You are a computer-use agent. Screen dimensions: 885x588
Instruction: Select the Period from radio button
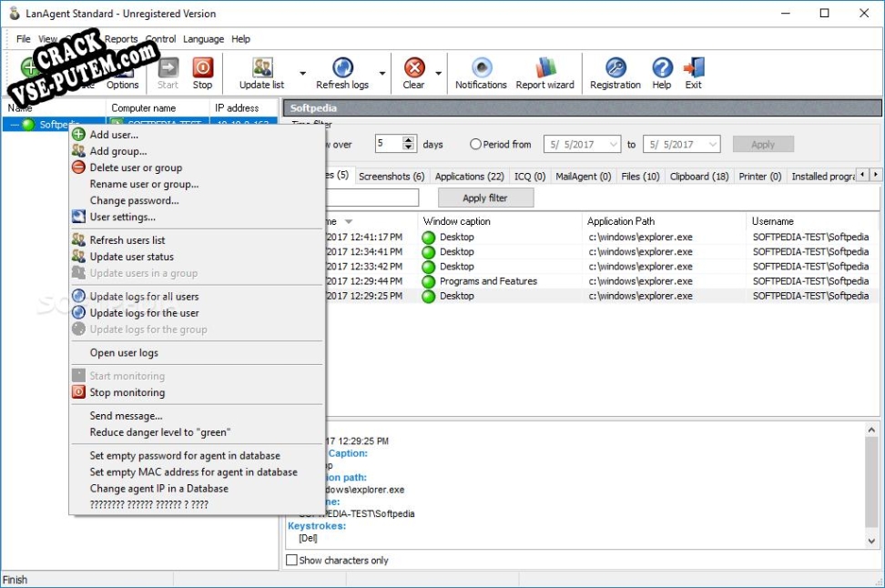click(x=475, y=144)
